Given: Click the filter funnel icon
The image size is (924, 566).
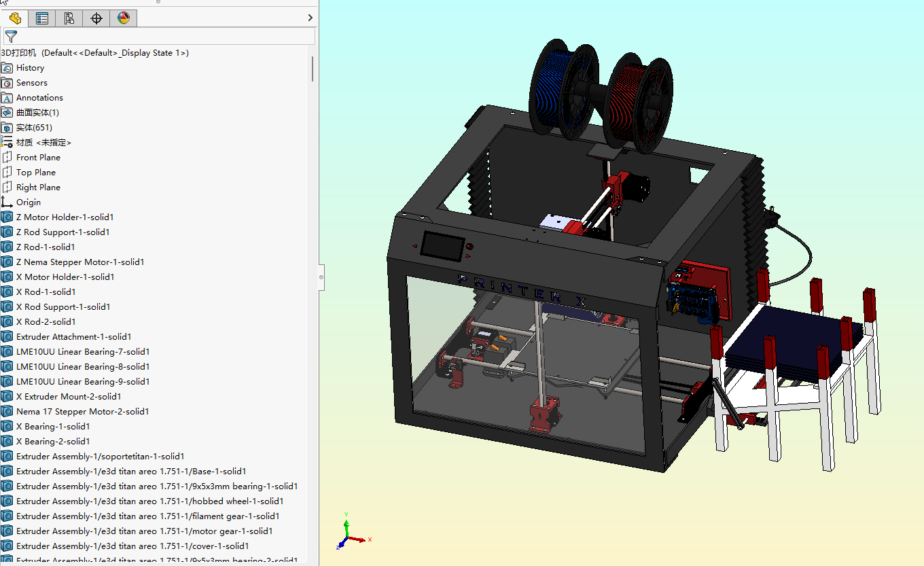Looking at the screenshot, I should (11, 37).
